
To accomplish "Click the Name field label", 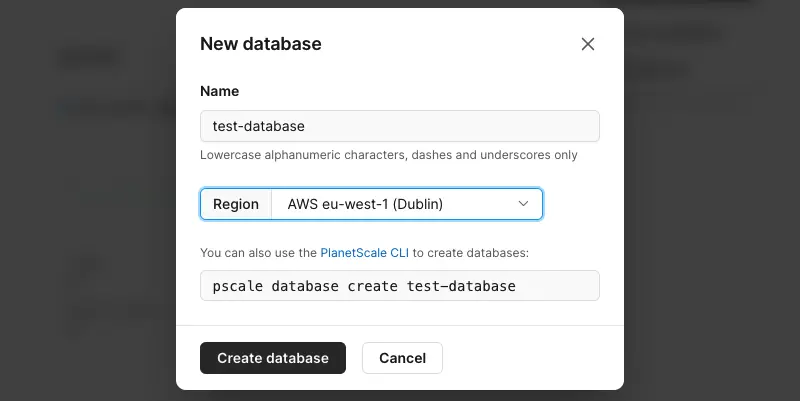I will tap(220, 91).
